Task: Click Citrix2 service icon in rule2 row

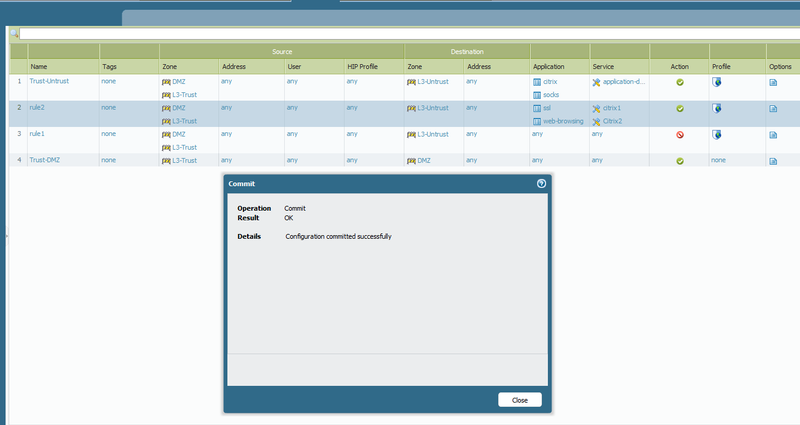Action: point(596,122)
